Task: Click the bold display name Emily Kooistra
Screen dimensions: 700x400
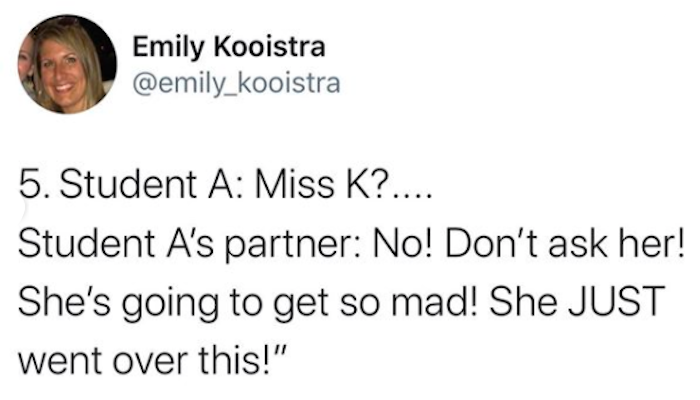Action: [x=229, y=47]
